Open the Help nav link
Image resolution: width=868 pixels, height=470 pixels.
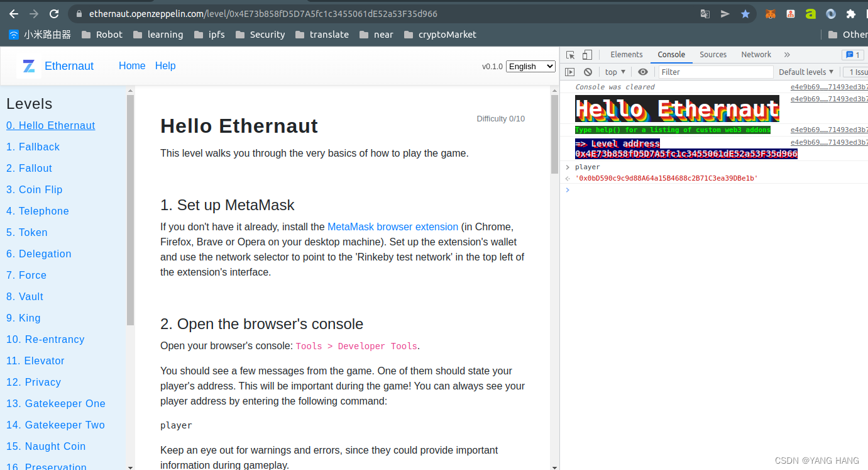(x=165, y=66)
